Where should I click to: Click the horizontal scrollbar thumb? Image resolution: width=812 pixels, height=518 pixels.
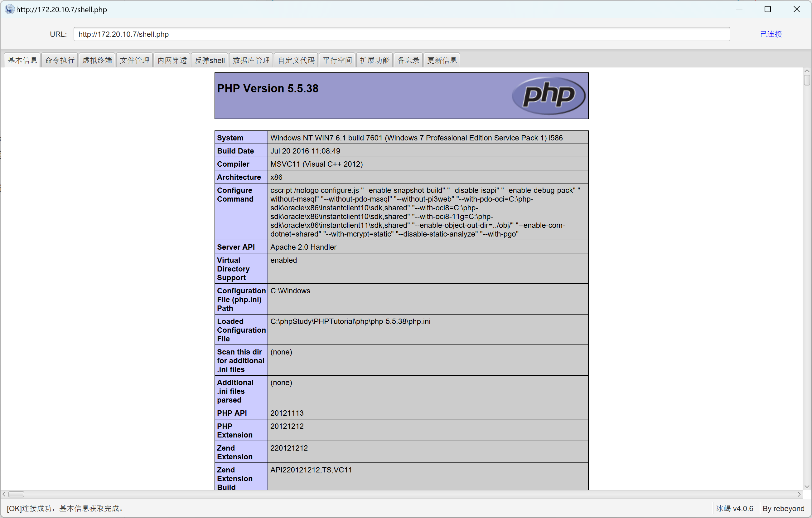coord(16,494)
